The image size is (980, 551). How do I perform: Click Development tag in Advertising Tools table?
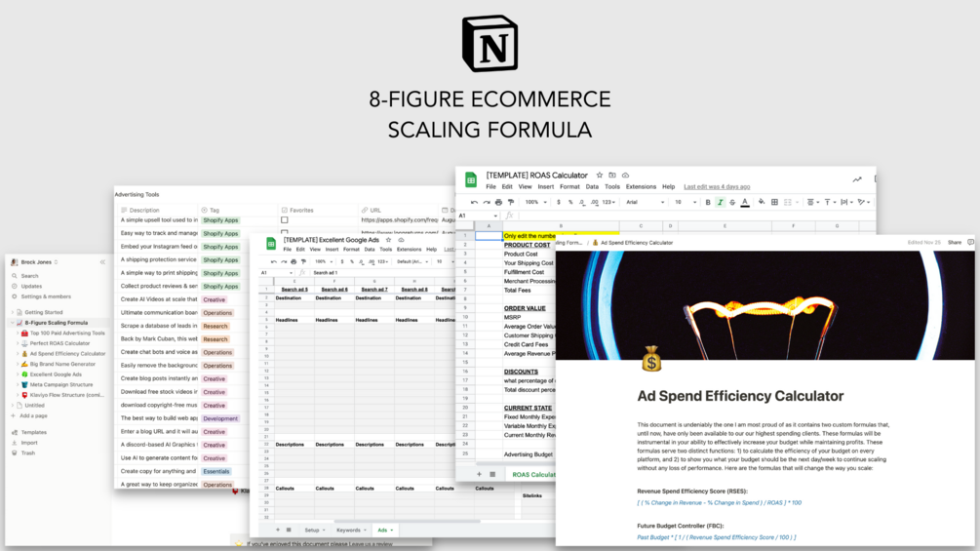(x=220, y=418)
